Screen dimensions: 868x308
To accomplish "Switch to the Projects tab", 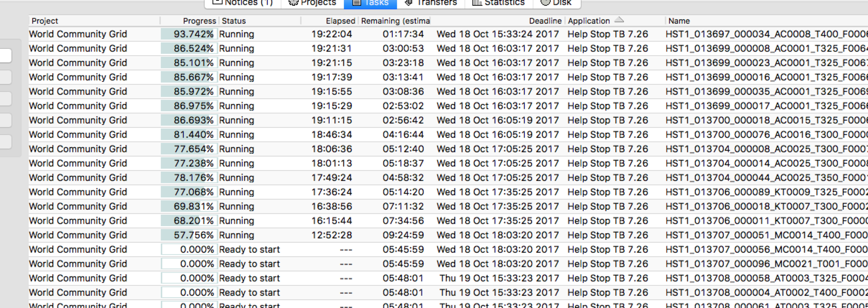I will (x=313, y=3).
